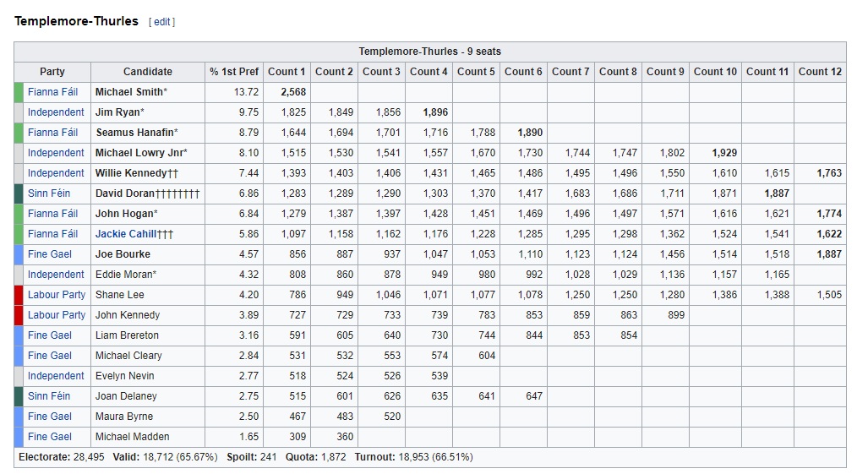Image resolution: width=868 pixels, height=474 pixels.
Task: Click the candidate name Joe Bourke
Action: [123, 253]
